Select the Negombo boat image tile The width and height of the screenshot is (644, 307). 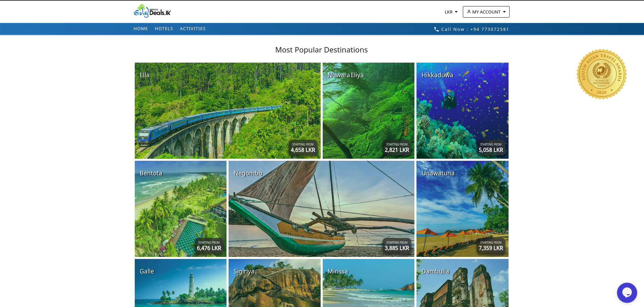click(x=321, y=209)
